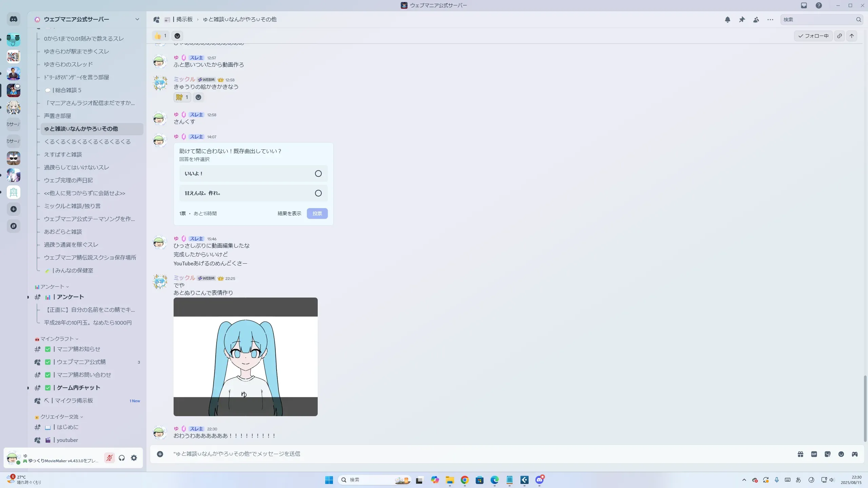The width and height of the screenshot is (868, 488).
Task: Collapse the マインクラフト category
Action: pyautogui.click(x=57, y=339)
